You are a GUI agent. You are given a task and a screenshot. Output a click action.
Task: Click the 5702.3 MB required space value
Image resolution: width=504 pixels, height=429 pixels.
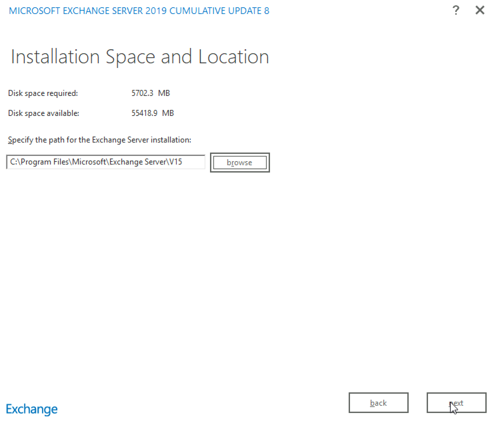tap(151, 93)
